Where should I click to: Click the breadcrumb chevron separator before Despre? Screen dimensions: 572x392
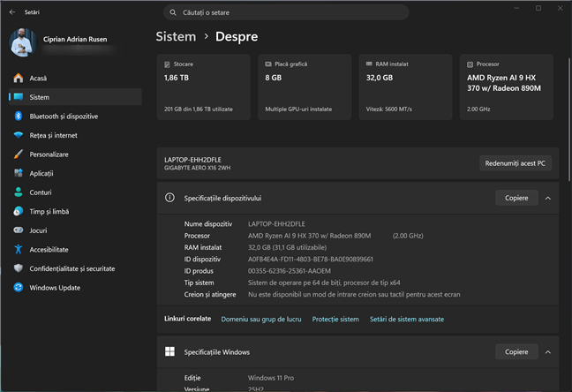206,36
